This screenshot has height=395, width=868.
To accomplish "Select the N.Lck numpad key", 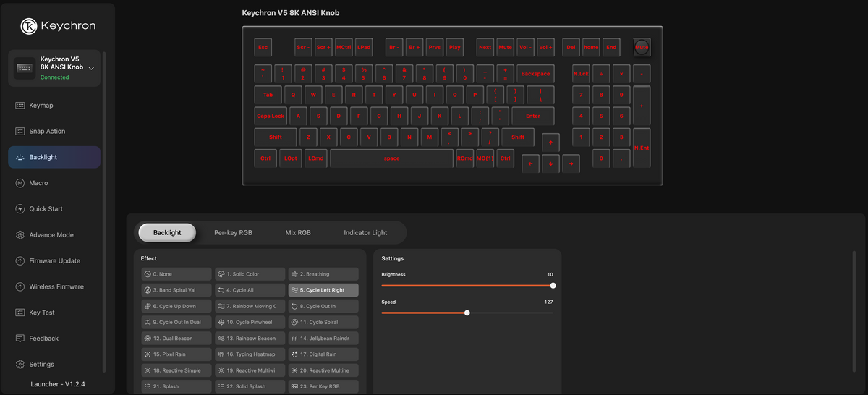I will pyautogui.click(x=581, y=74).
